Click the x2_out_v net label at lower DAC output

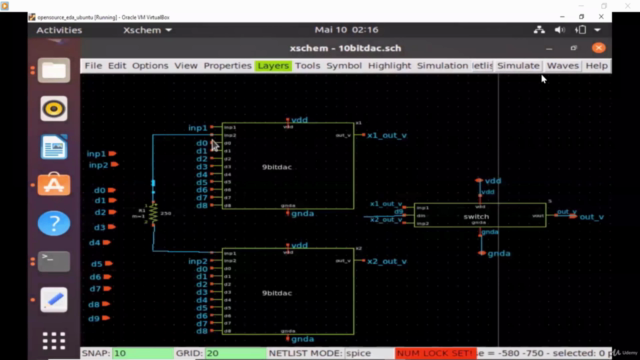[387, 261]
